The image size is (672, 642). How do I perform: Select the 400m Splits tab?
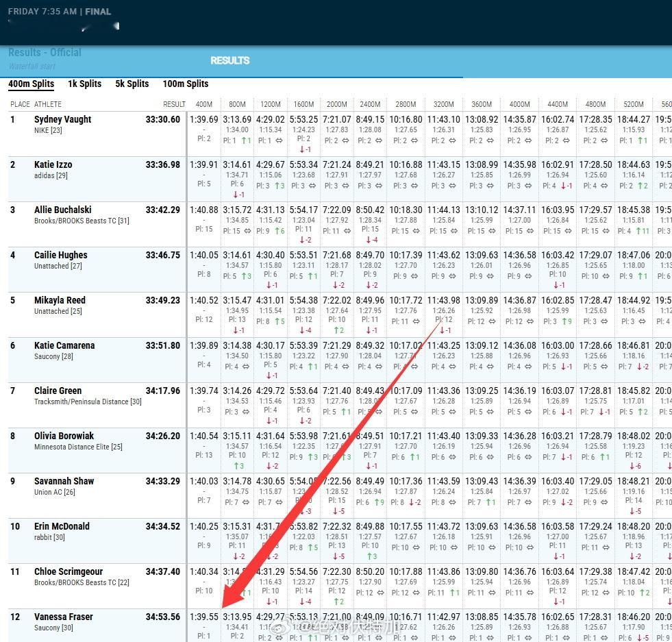pos(32,84)
